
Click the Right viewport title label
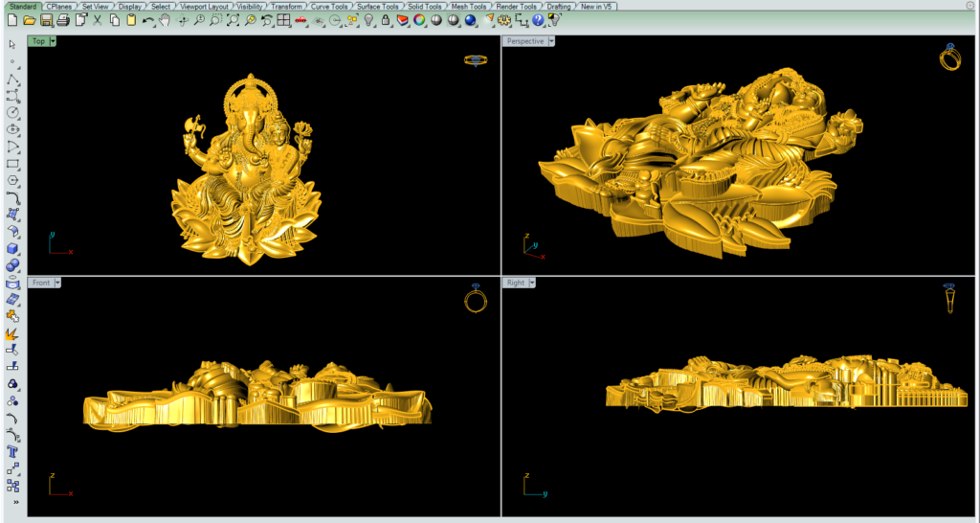click(516, 283)
